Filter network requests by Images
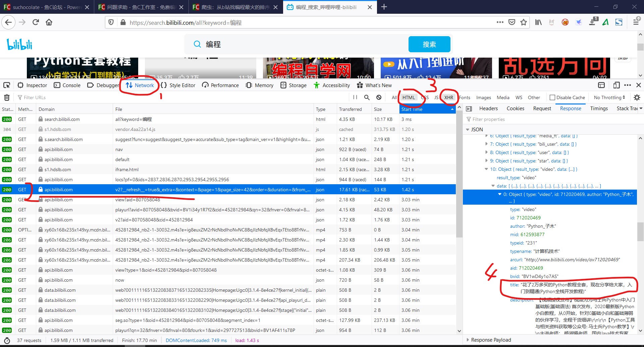The height and width of the screenshot is (347, 644). tap(484, 97)
